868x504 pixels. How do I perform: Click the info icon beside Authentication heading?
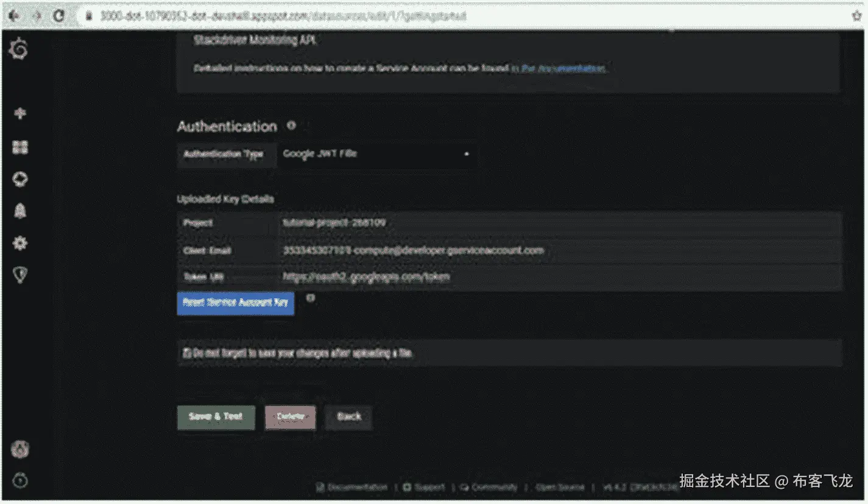[291, 125]
